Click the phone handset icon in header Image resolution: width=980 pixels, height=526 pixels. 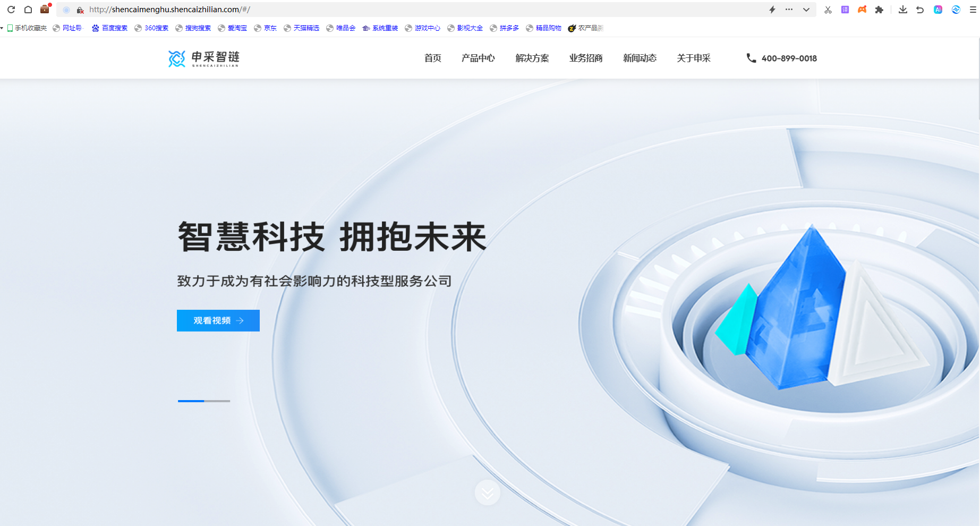[751, 58]
